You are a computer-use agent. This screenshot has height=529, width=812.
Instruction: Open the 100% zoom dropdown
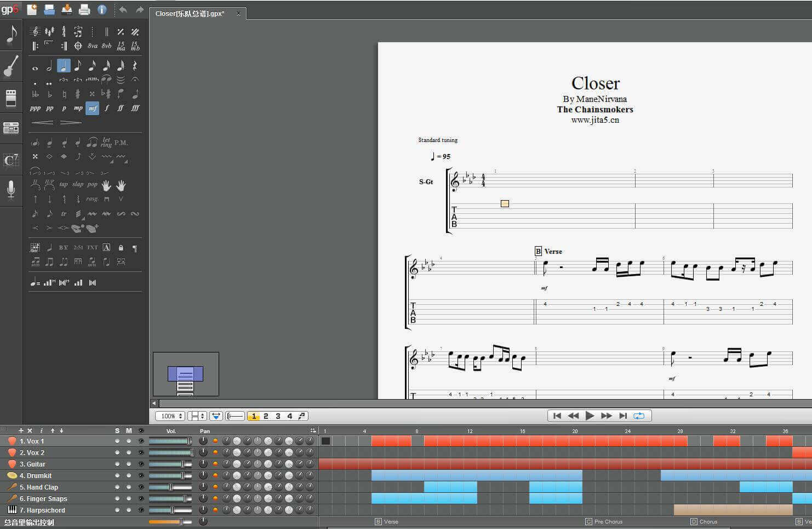coord(170,416)
